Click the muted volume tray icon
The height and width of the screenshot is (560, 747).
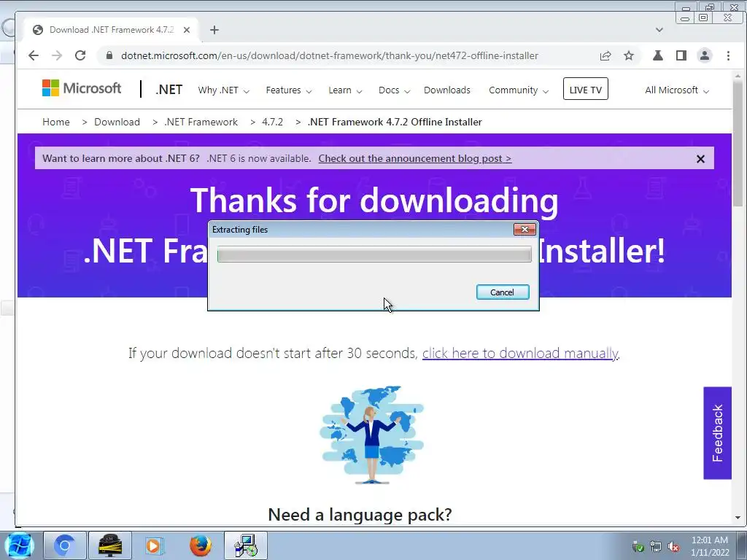(x=673, y=547)
